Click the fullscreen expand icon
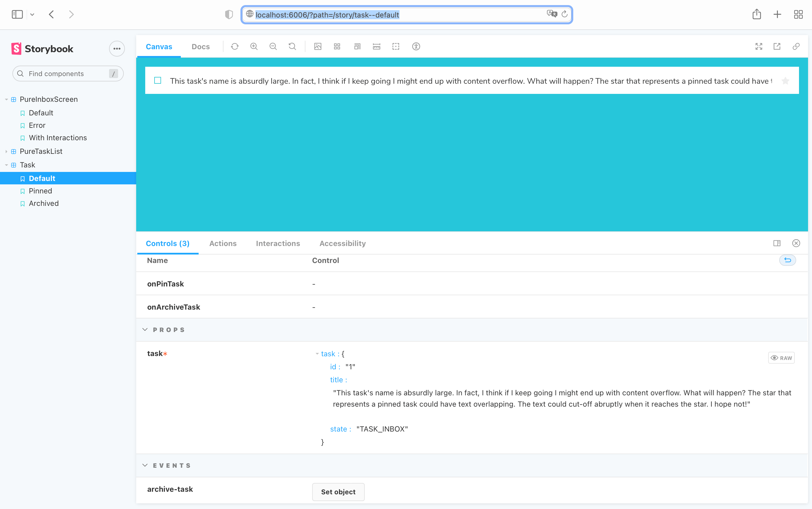This screenshot has width=812, height=509. [759, 46]
